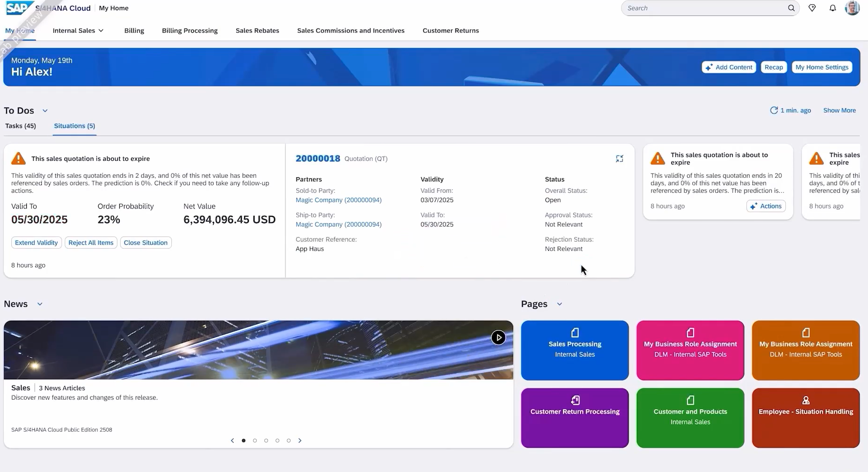
Task: Expand the Pages section menu
Action: pyautogui.click(x=560, y=304)
